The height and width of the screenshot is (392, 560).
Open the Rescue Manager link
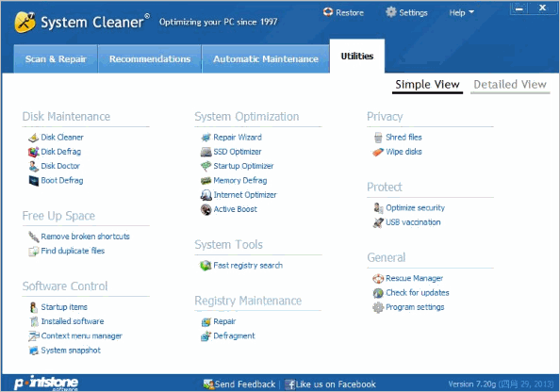[414, 279]
